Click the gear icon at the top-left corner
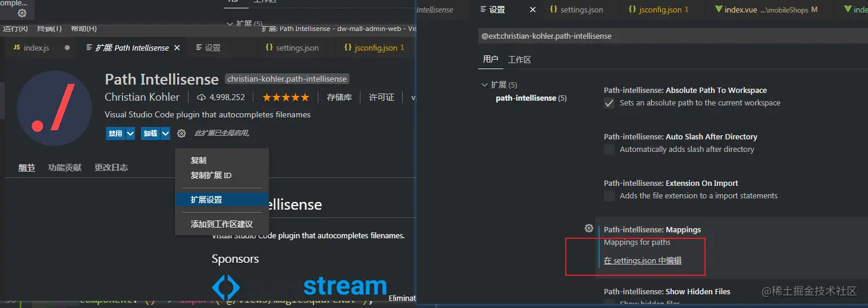 click(x=22, y=13)
